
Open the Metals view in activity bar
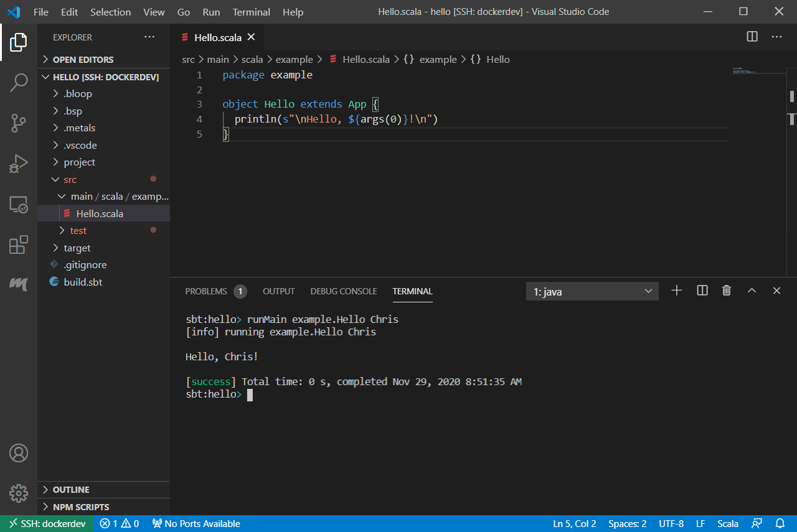tap(19, 284)
